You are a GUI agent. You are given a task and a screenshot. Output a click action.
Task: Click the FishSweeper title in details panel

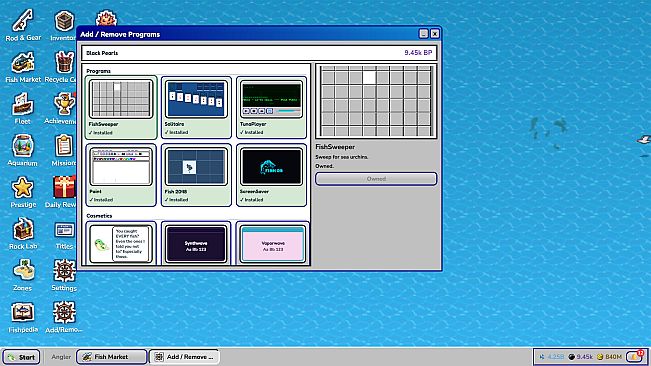click(x=335, y=147)
